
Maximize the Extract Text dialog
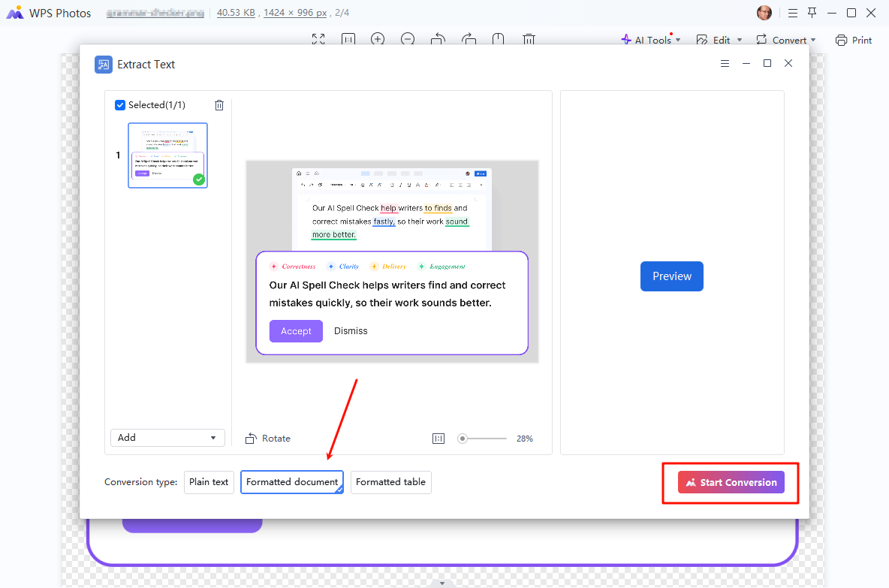pos(767,63)
